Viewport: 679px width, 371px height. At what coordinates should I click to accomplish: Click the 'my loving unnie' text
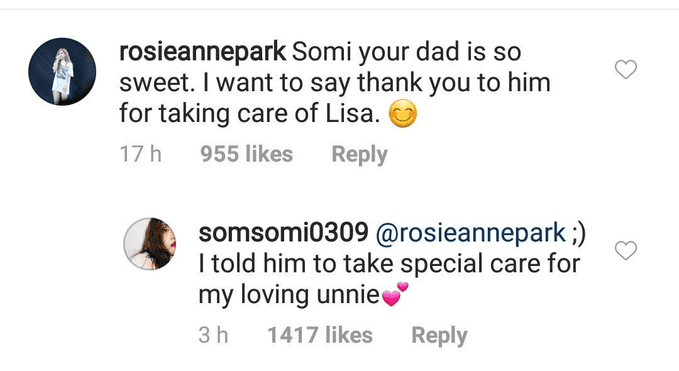point(289,295)
